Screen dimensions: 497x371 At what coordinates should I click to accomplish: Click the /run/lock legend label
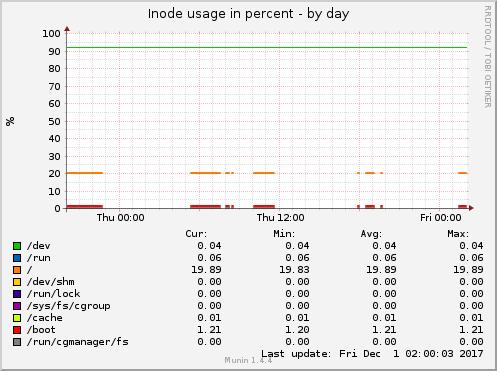pos(54,294)
